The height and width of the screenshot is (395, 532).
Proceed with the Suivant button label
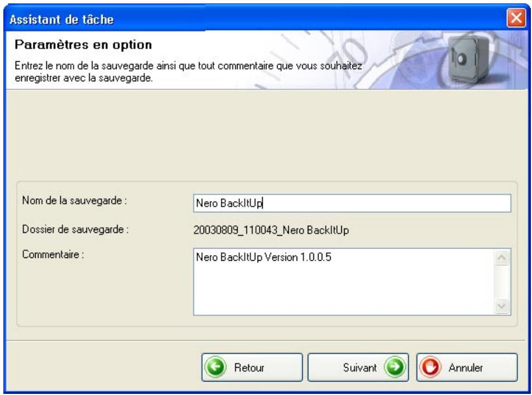[360, 368]
